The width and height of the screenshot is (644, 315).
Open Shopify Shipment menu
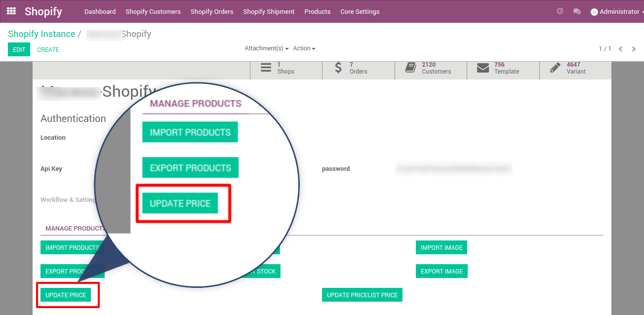pyautogui.click(x=269, y=11)
